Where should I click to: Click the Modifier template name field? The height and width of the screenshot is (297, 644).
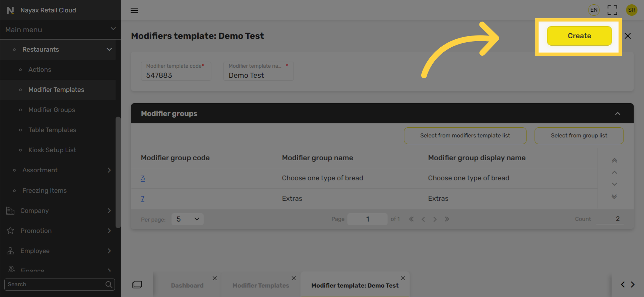tap(258, 75)
